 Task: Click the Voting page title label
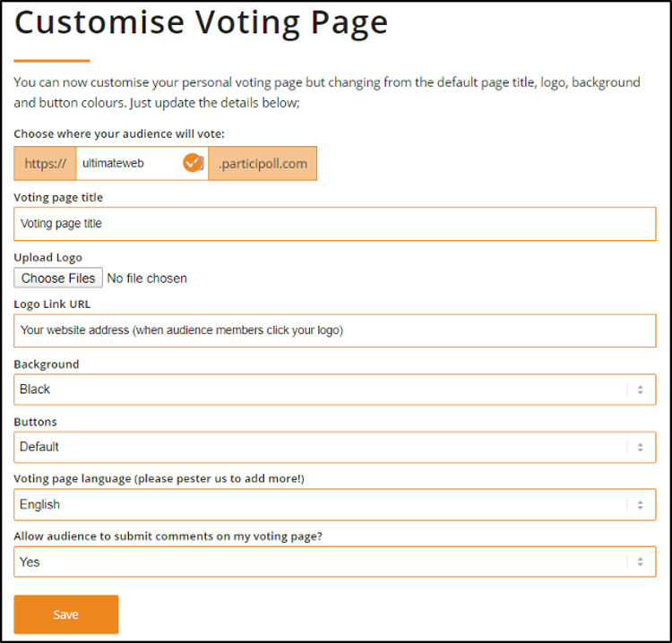[x=58, y=198]
